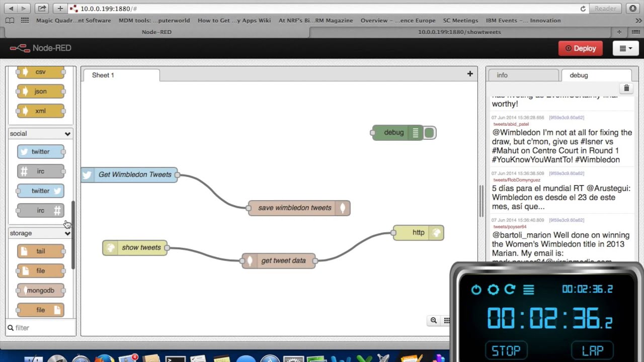Viewport: 644px width, 362px height.
Task: Open a new browser tab
Action: 619,32
